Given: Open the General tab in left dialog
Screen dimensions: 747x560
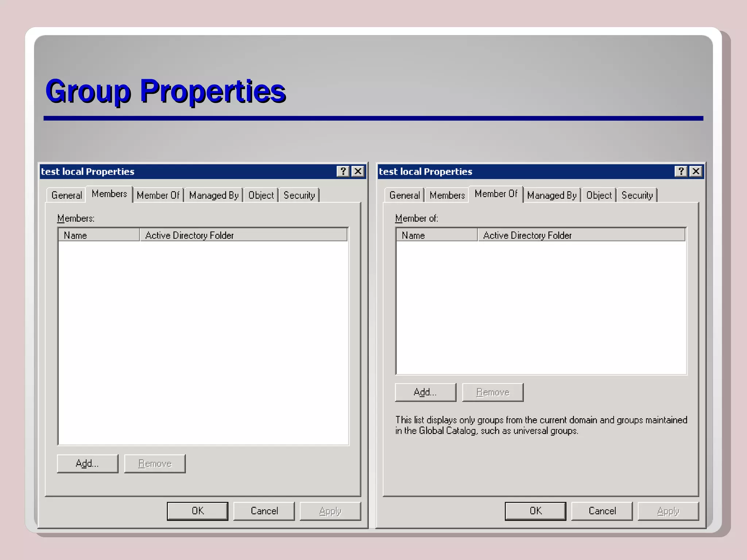Looking at the screenshot, I should [66, 195].
